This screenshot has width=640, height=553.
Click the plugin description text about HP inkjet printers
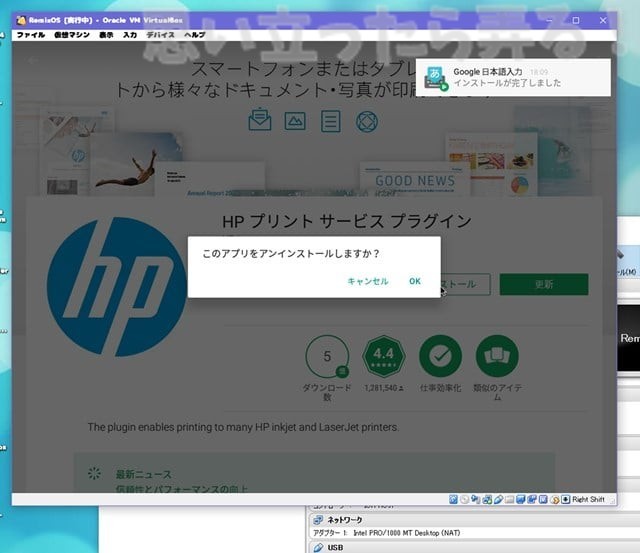[x=243, y=427]
